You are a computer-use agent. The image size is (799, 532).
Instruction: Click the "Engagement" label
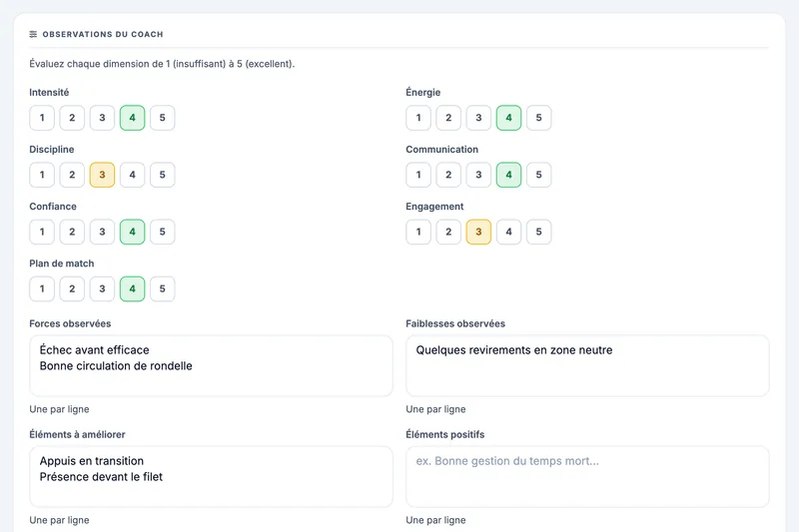(434, 207)
